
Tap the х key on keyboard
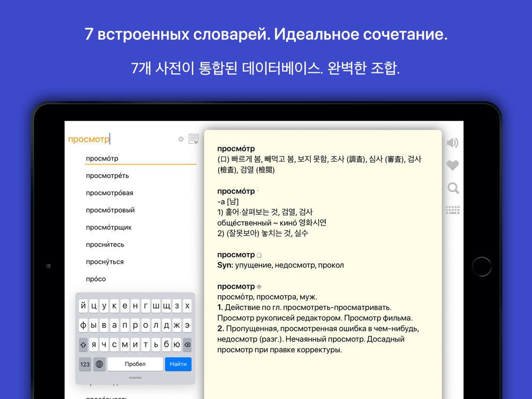(x=187, y=306)
